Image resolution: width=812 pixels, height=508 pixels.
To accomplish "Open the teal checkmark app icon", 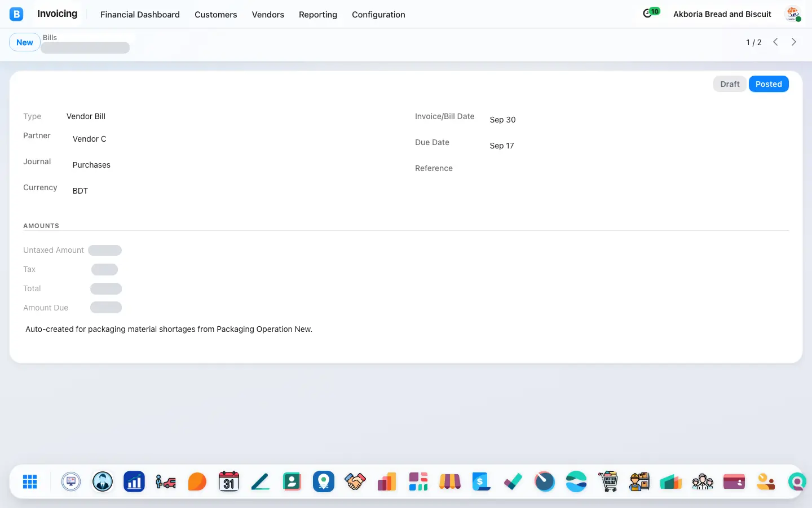I will point(513,481).
